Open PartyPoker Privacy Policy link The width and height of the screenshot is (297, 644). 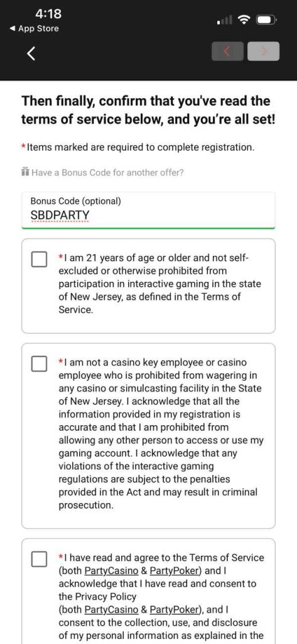pos(175,609)
